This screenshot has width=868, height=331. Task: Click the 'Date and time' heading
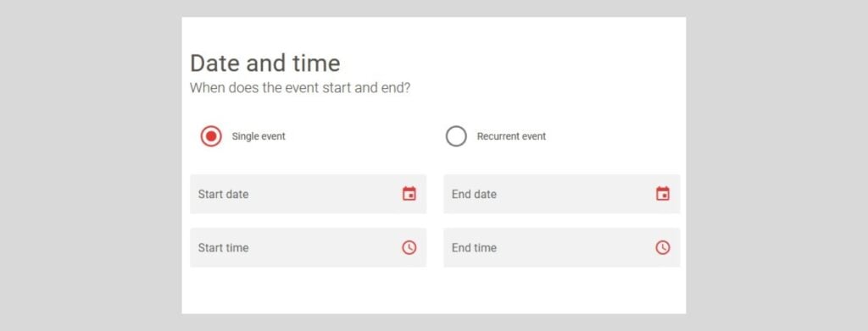(265, 63)
